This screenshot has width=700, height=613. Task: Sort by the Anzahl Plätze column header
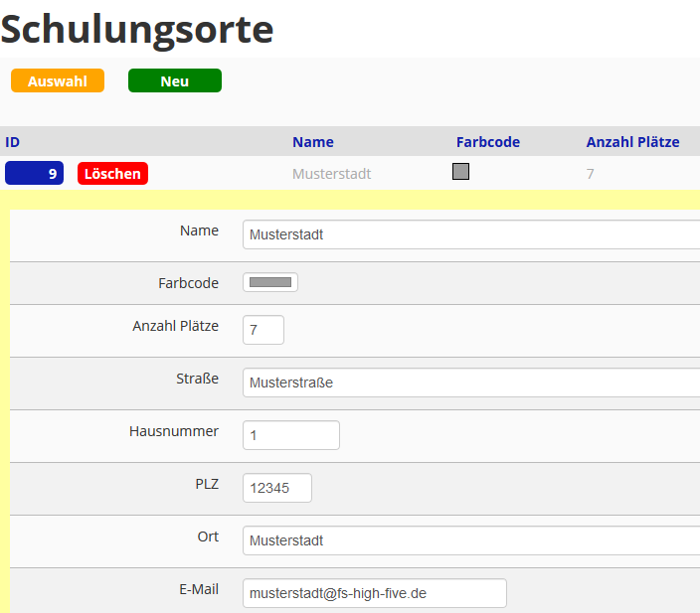(632, 142)
